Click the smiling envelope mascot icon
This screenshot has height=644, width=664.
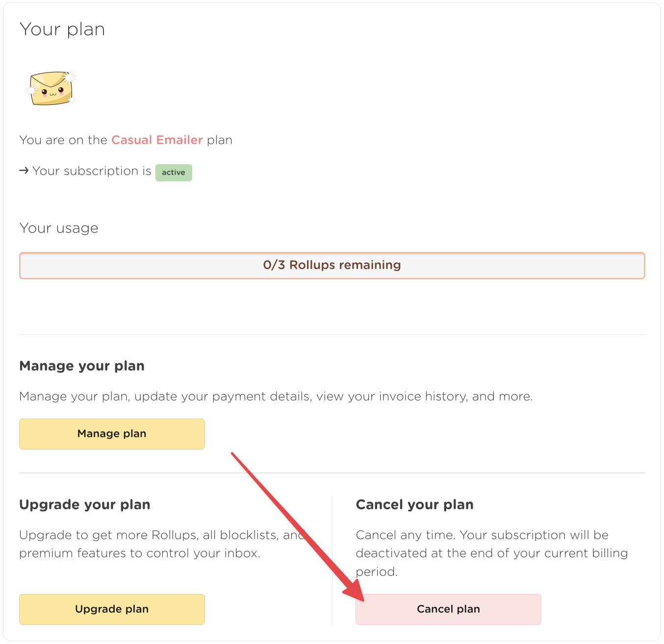[51, 88]
